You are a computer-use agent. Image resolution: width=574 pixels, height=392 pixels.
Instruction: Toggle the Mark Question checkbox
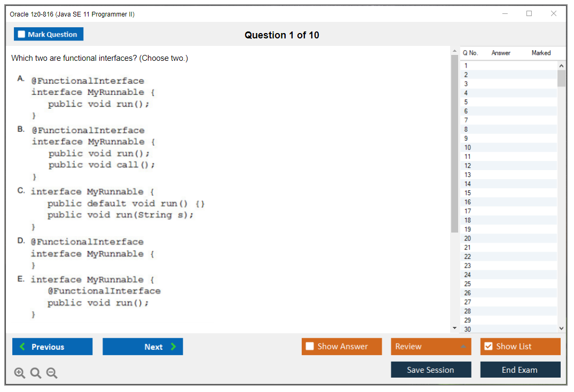click(x=22, y=34)
